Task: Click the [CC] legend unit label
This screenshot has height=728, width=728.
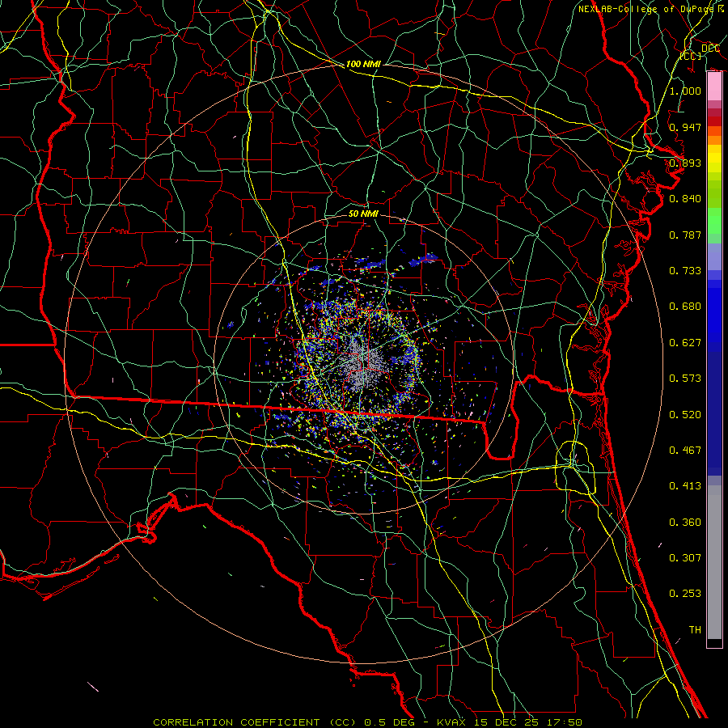Action: 691,56
